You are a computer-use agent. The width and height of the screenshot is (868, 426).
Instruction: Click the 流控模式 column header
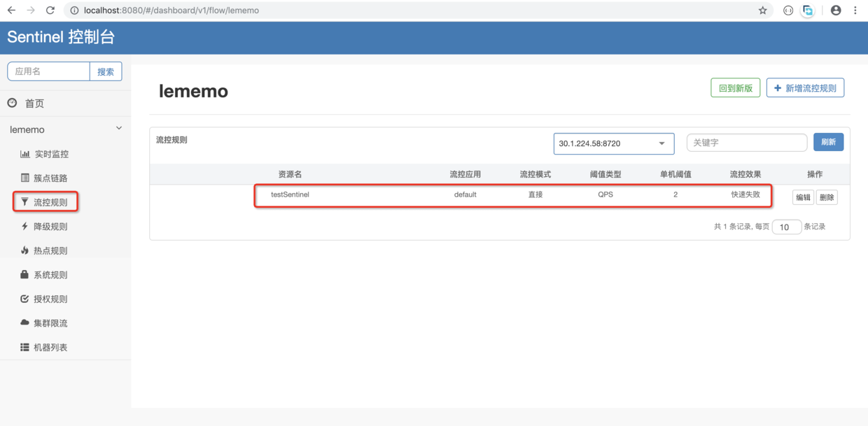[535, 174]
